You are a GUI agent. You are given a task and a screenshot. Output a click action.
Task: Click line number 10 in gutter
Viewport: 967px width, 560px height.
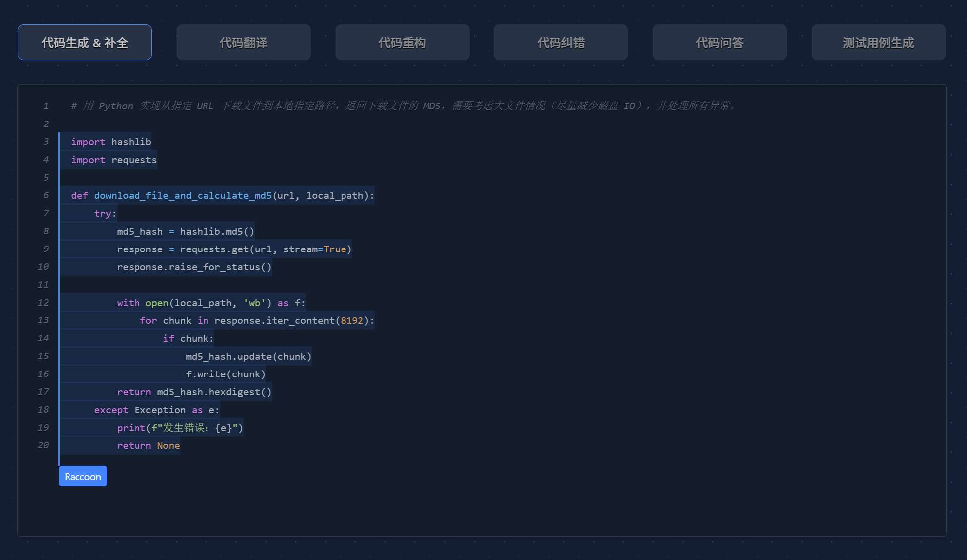(x=43, y=267)
